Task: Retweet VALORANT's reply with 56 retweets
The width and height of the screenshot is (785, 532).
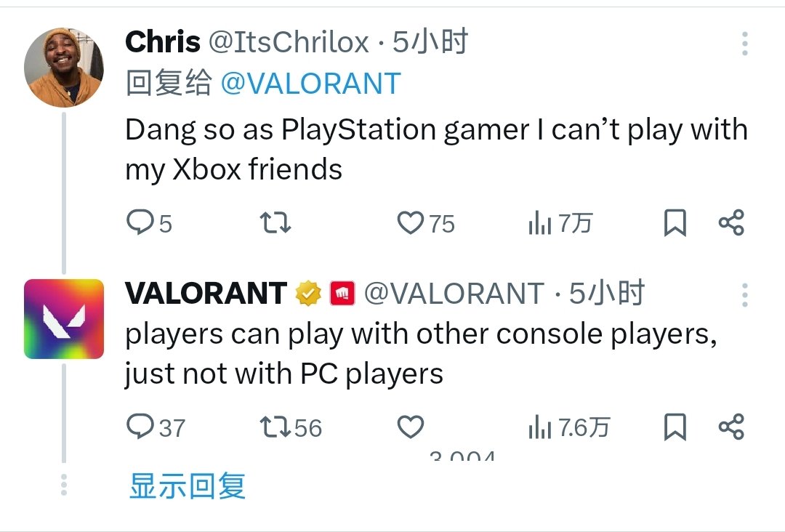Action: click(x=275, y=427)
